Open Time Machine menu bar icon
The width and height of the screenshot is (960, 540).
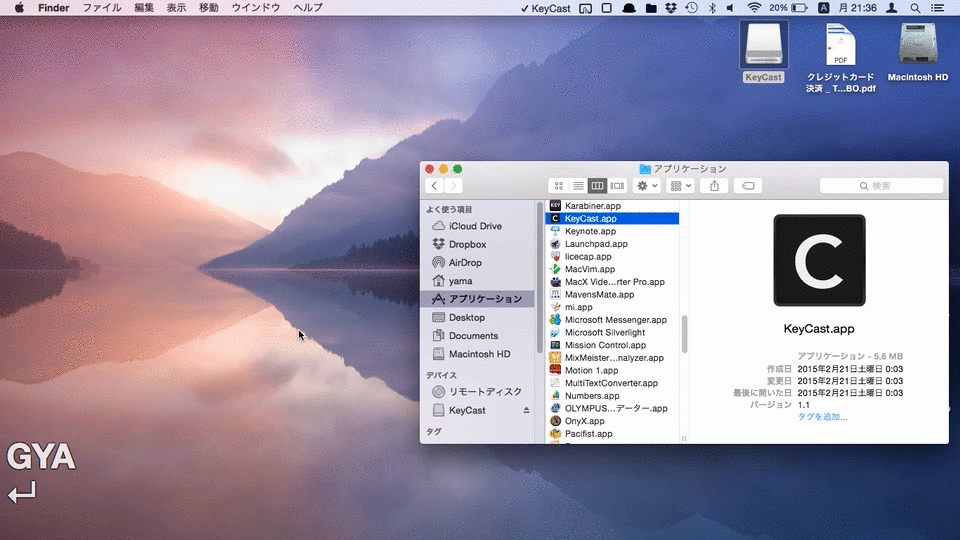[x=691, y=8]
